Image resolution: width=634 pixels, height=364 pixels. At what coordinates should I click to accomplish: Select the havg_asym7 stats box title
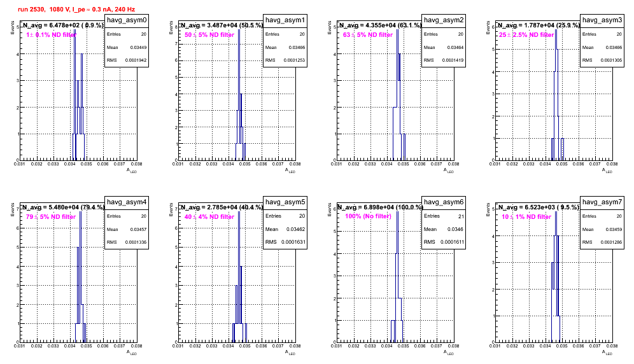[602, 202]
